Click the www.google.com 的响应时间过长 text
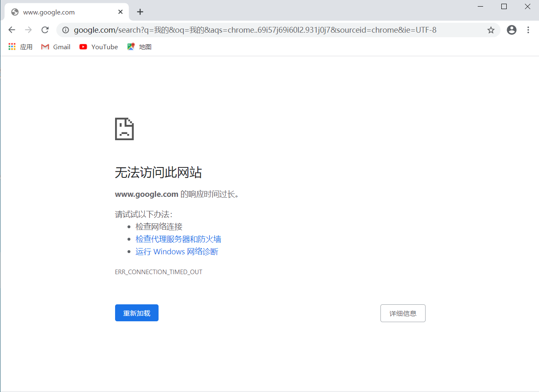 (177, 194)
